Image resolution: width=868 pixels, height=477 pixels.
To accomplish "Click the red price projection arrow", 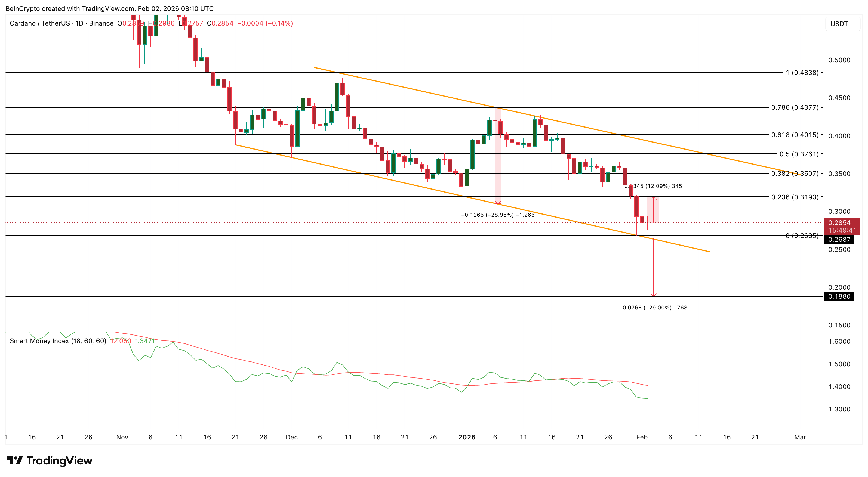I will [653, 270].
